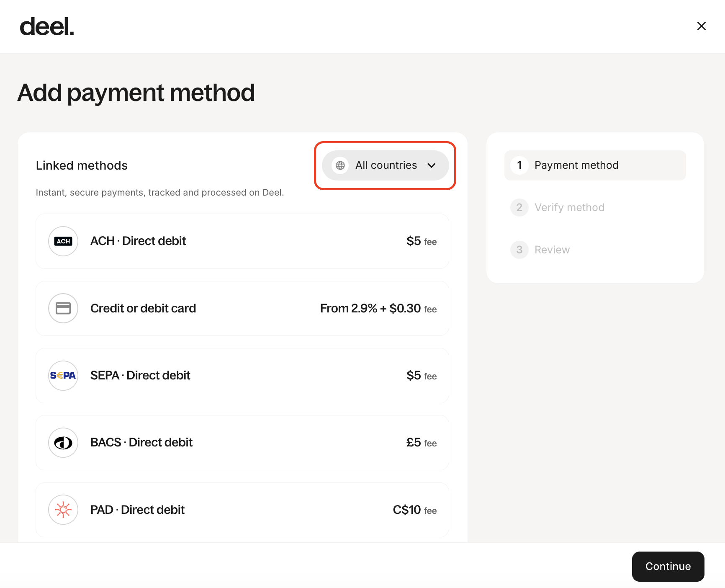Click the PAD starburst icon
Viewport: 725px width, 588px height.
tap(63, 510)
